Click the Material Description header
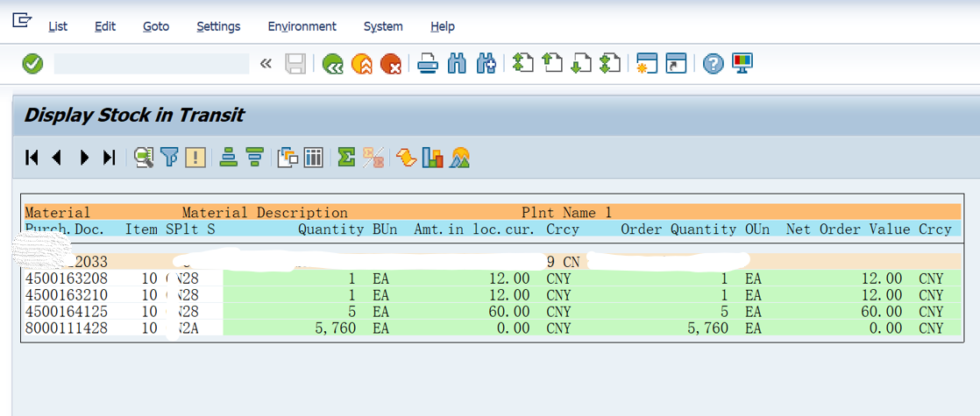Image resolution: width=980 pixels, height=416 pixels. [265, 213]
